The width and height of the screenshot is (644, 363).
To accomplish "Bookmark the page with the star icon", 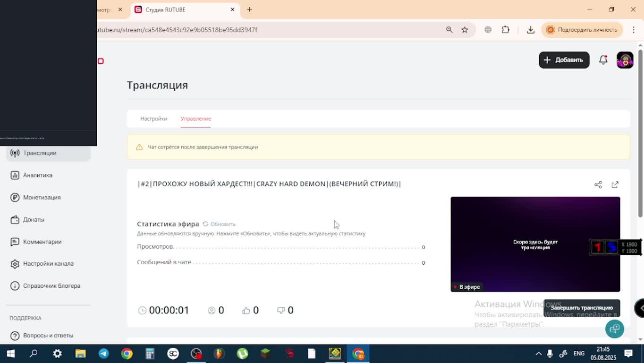I will click(x=465, y=30).
